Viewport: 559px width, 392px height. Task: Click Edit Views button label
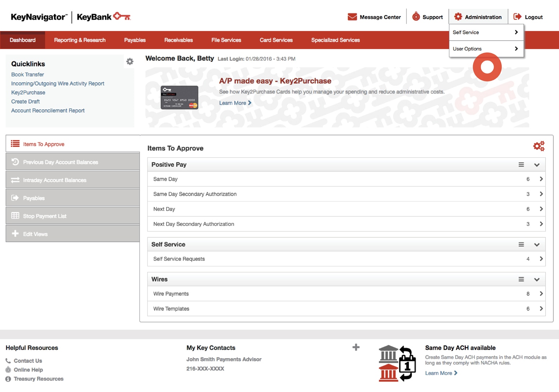coord(35,234)
